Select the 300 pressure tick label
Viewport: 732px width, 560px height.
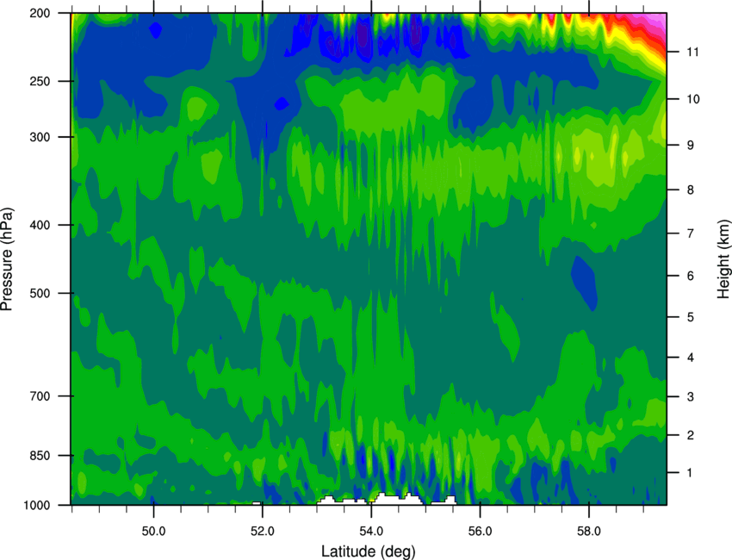coord(40,137)
